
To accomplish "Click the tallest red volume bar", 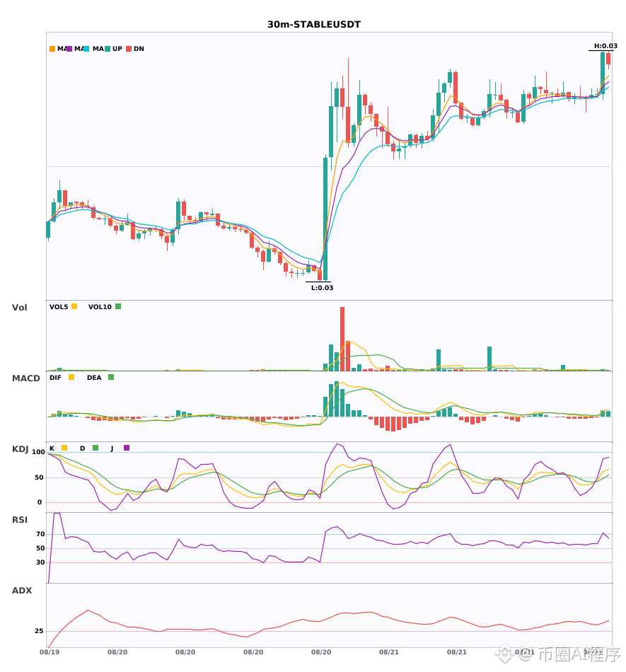I will pyautogui.click(x=342, y=339).
